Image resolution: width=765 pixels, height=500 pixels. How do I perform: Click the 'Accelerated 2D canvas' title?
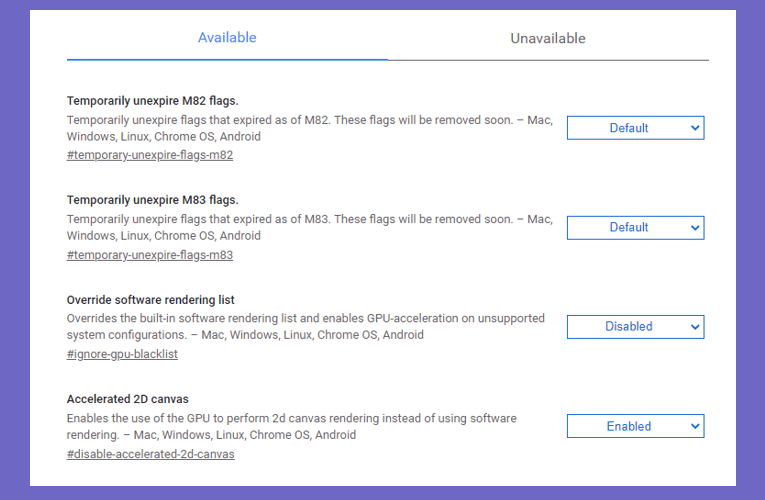pos(127,399)
